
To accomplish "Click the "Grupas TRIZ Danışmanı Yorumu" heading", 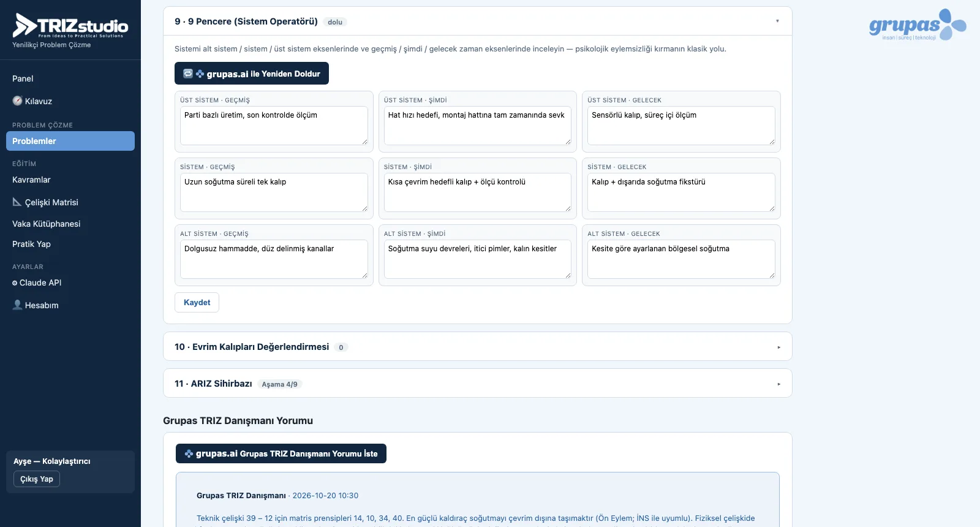I will [238, 420].
